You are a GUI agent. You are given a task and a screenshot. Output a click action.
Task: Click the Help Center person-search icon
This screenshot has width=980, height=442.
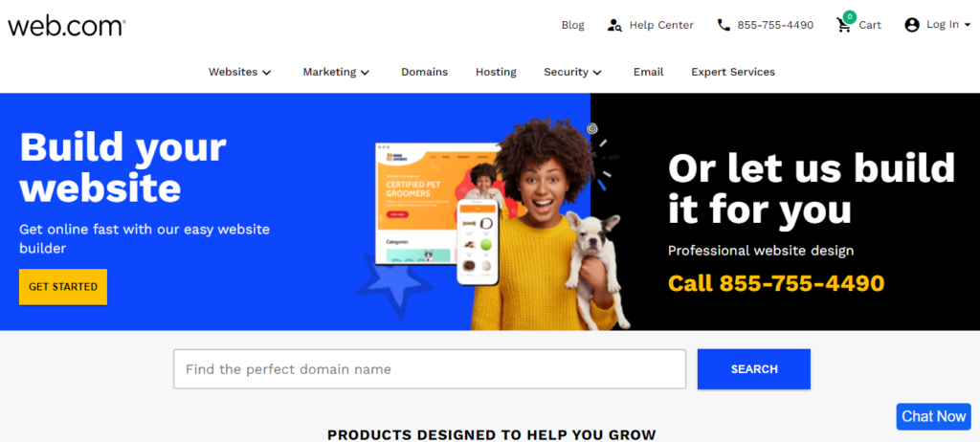(614, 25)
